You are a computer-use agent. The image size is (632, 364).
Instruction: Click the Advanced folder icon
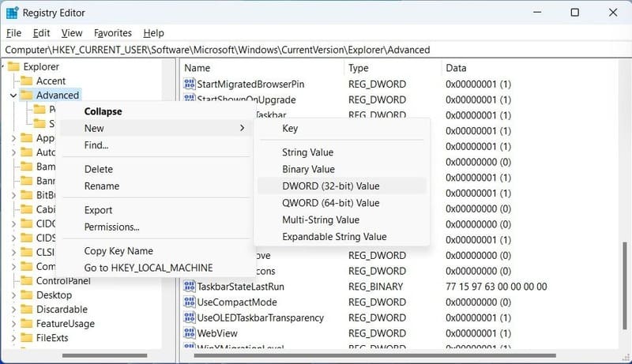point(27,95)
